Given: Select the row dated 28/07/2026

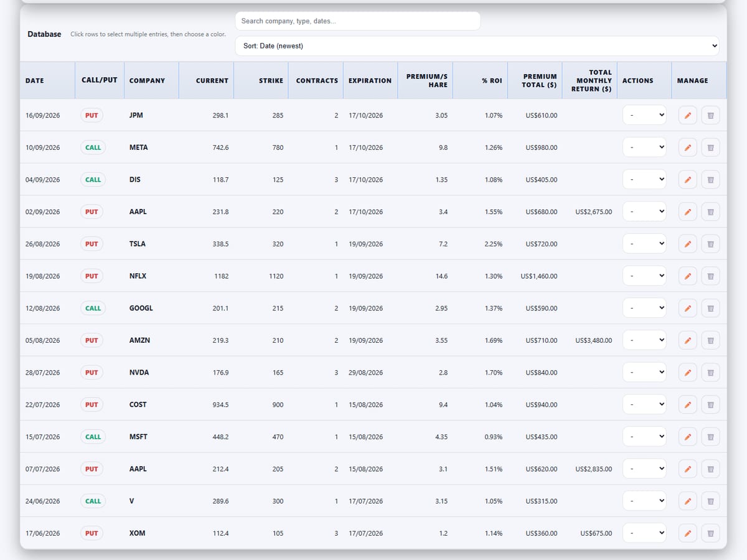Looking at the screenshot, I should coord(374,373).
